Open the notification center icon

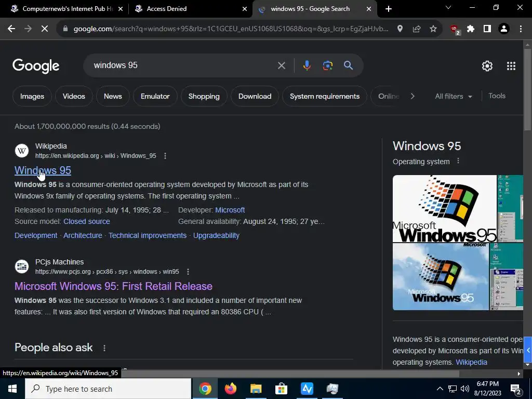(x=516, y=389)
